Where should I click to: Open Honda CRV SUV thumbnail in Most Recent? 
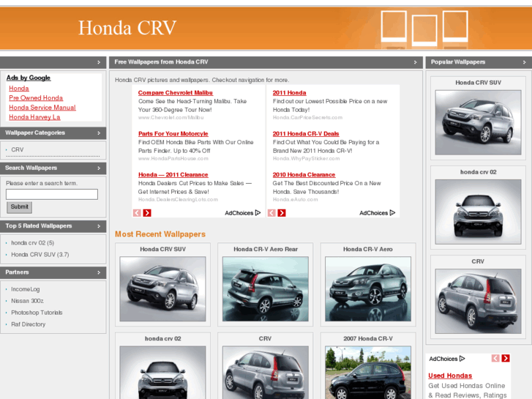pyautogui.click(x=162, y=289)
